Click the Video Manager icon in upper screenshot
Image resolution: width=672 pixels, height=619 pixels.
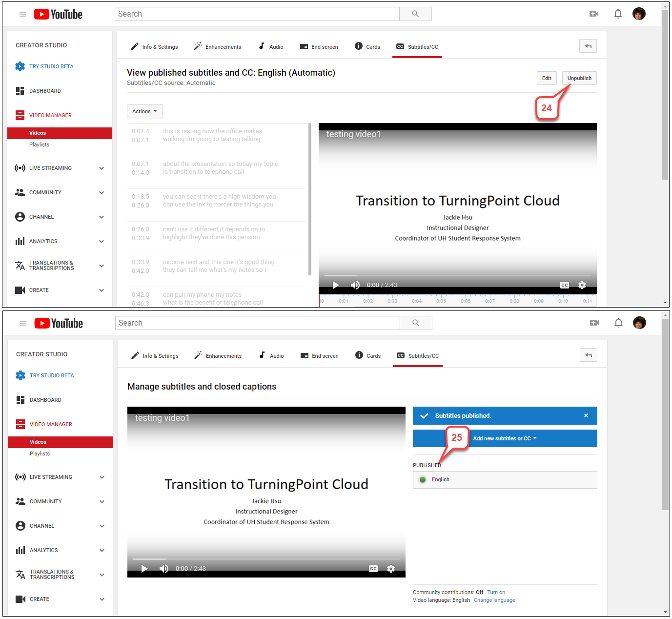20,115
